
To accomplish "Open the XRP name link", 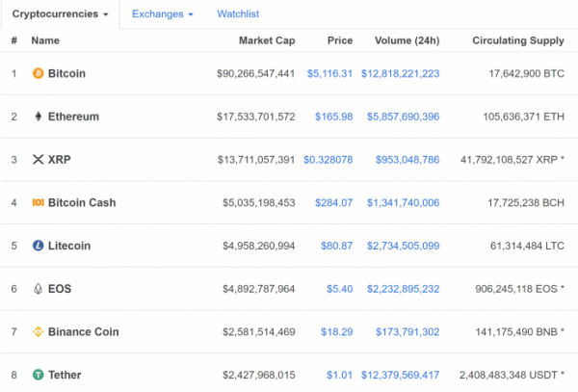I will coord(60,160).
